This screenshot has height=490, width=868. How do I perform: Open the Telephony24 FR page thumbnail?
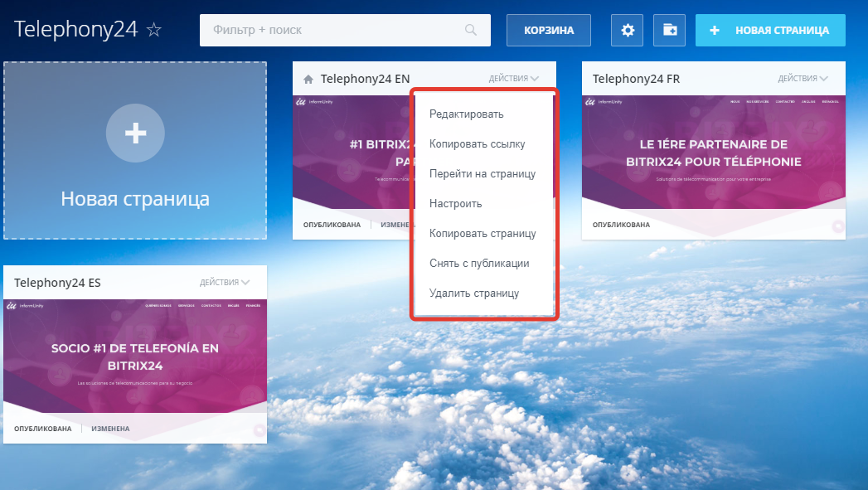(714, 153)
